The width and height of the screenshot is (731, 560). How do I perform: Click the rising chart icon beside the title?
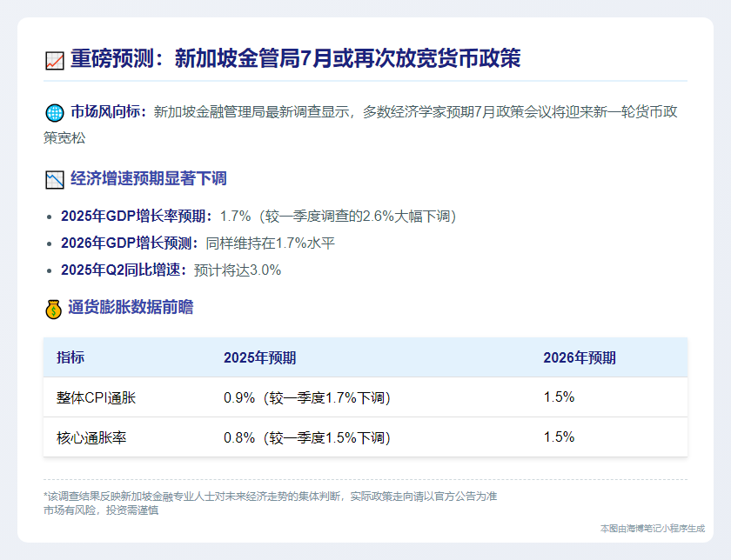pyautogui.click(x=55, y=61)
